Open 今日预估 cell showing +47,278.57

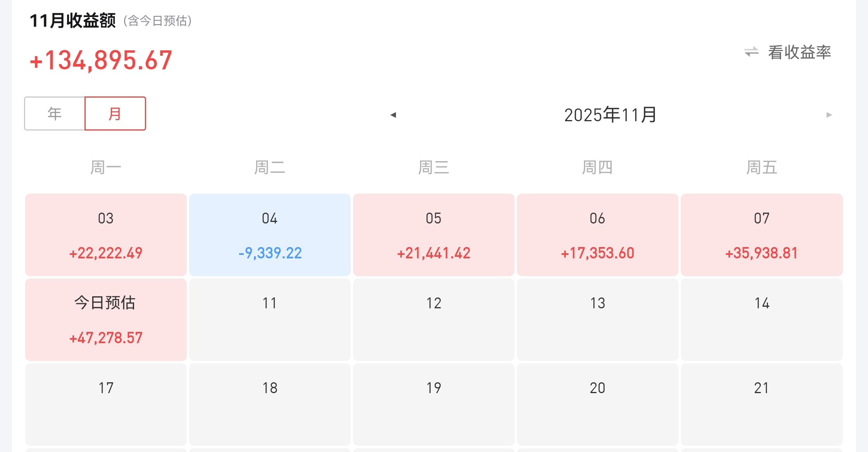(x=106, y=320)
